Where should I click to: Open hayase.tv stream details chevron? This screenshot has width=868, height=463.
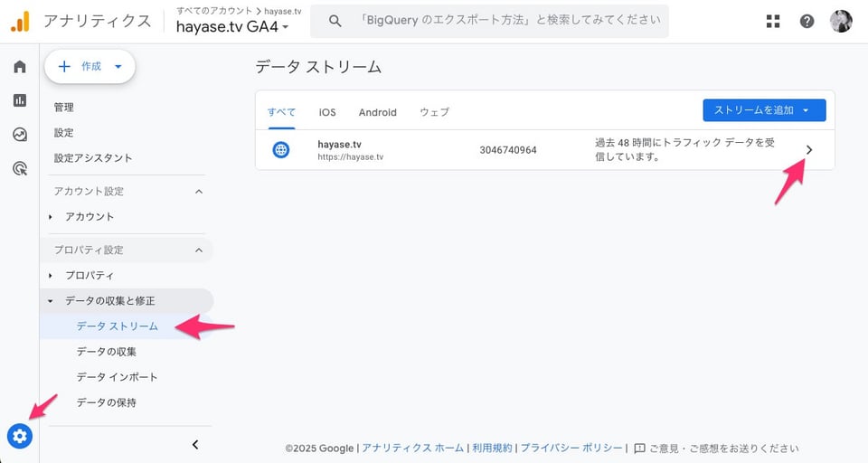coord(809,149)
